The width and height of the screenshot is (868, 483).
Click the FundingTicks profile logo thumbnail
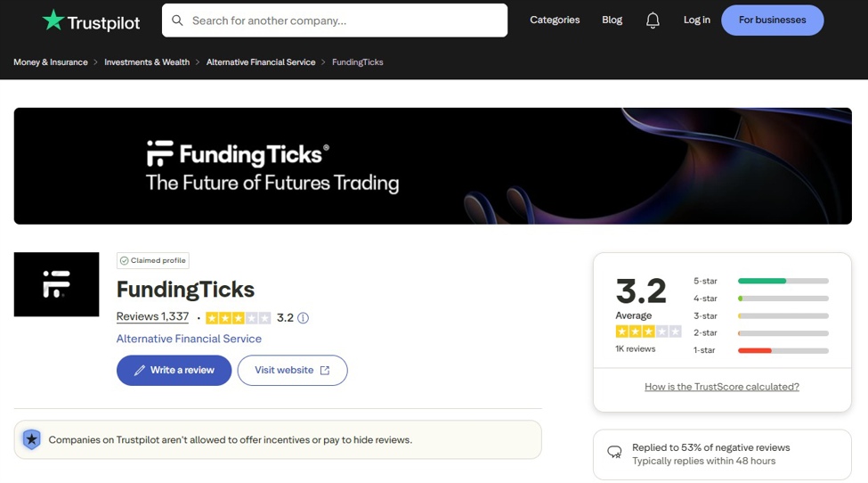(x=56, y=284)
